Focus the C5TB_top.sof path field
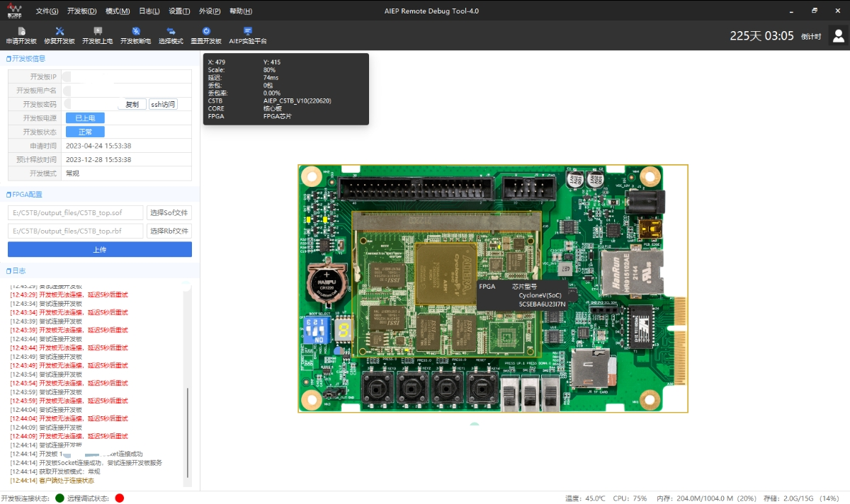This screenshot has width=850, height=504. pos(76,213)
